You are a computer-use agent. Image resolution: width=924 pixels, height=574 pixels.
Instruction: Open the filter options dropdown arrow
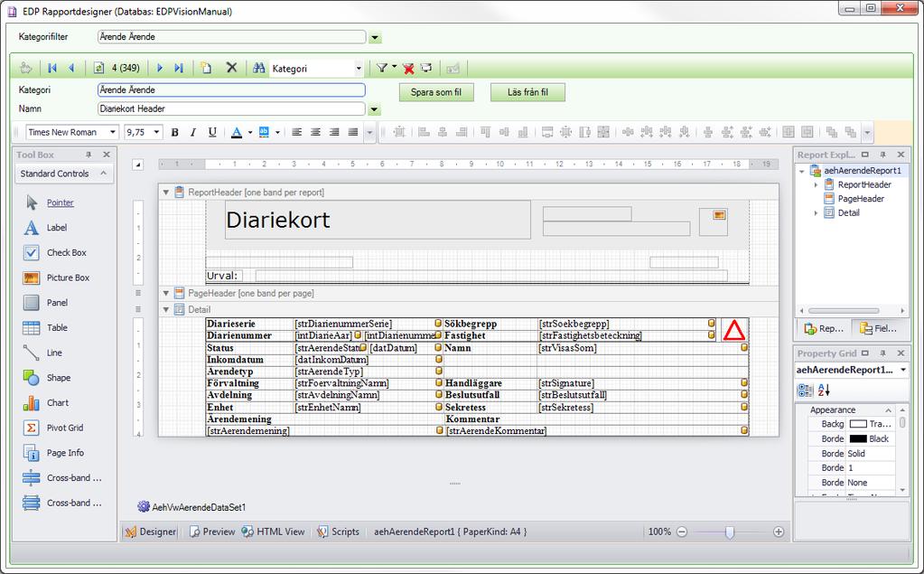(x=394, y=67)
